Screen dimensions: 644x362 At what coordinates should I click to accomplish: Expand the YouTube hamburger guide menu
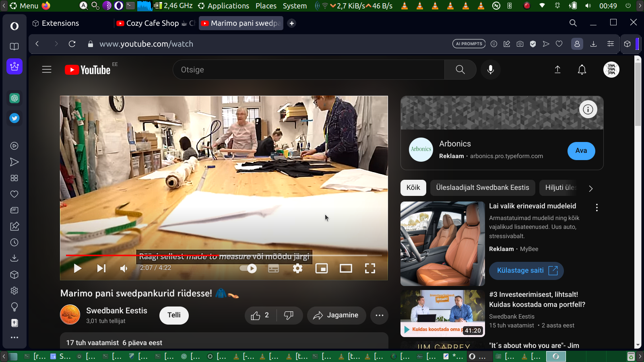coord(47,70)
